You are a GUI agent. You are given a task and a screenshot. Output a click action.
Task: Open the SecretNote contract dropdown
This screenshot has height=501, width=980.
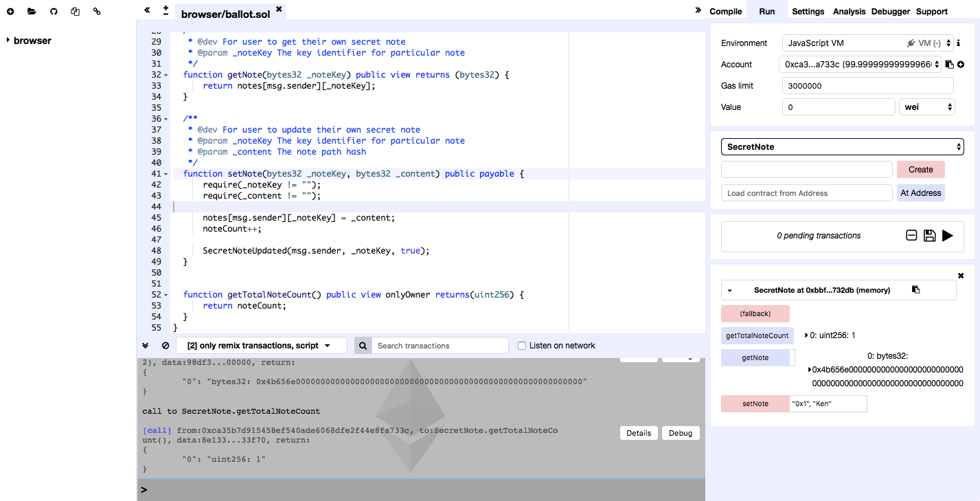pos(843,147)
